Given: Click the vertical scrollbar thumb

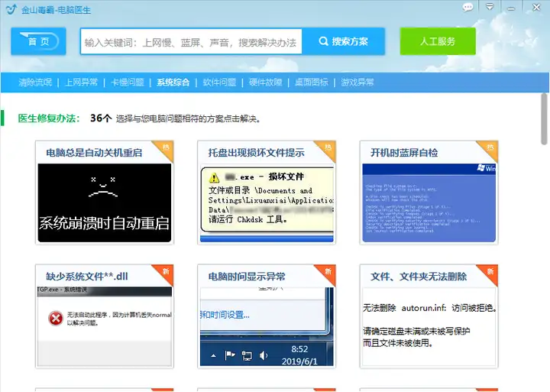Looking at the screenshot, I should pos(544,119).
